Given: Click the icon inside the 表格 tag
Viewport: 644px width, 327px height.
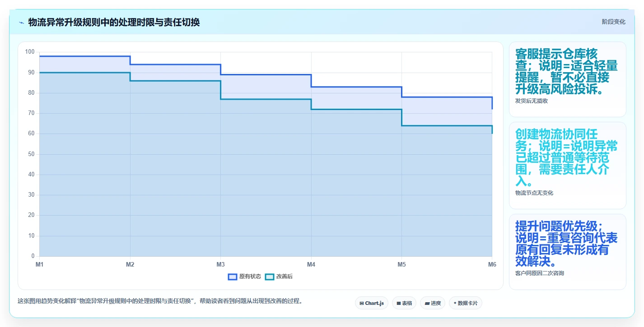Looking at the screenshot, I should 399,304.
